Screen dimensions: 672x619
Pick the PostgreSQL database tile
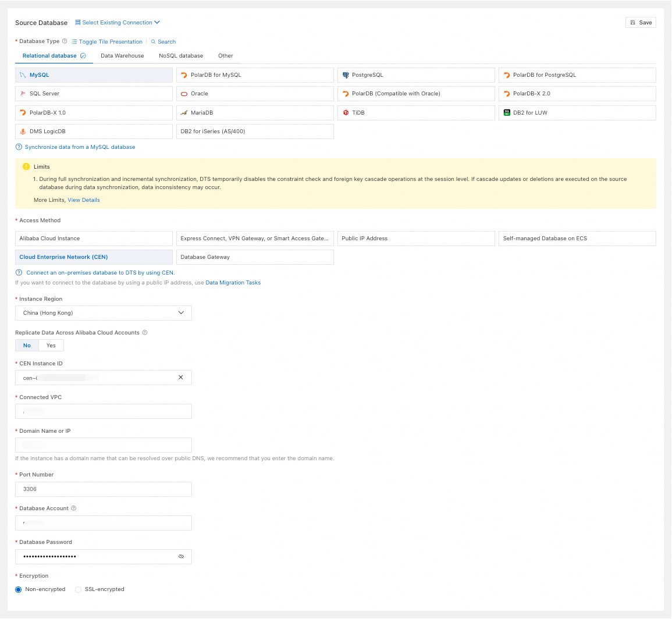click(x=416, y=75)
